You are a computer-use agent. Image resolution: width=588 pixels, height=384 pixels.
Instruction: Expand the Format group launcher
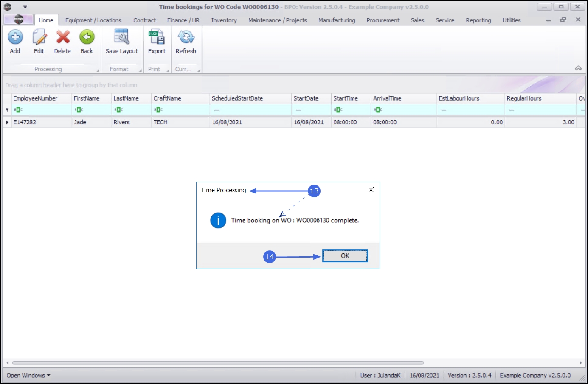(141, 70)
